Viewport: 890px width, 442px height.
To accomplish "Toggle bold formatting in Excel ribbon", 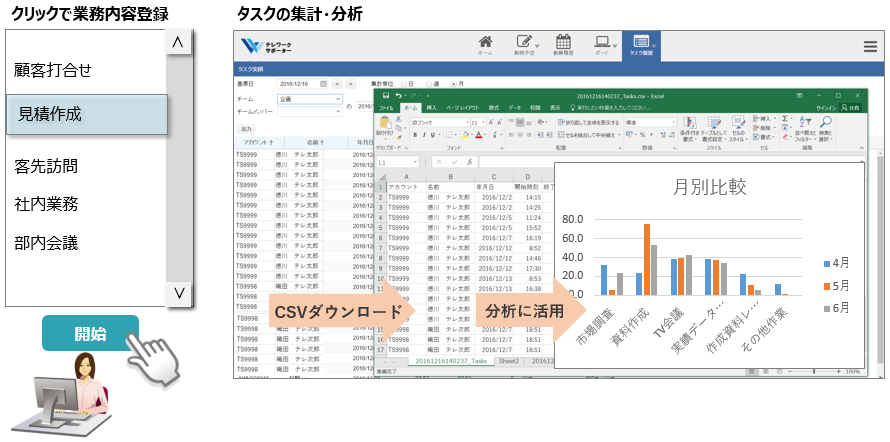I will (x=415, y=134).
